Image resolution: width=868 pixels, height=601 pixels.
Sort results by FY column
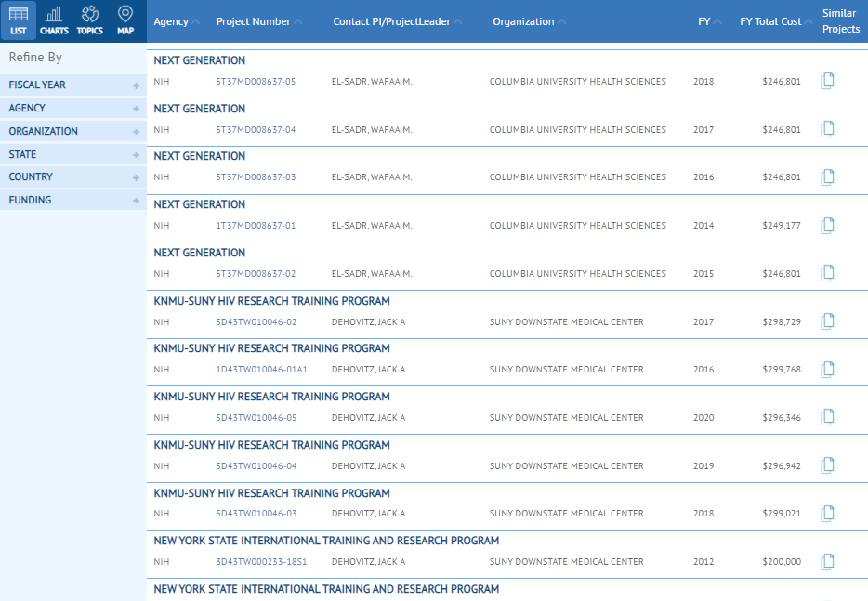coord(710,21)
